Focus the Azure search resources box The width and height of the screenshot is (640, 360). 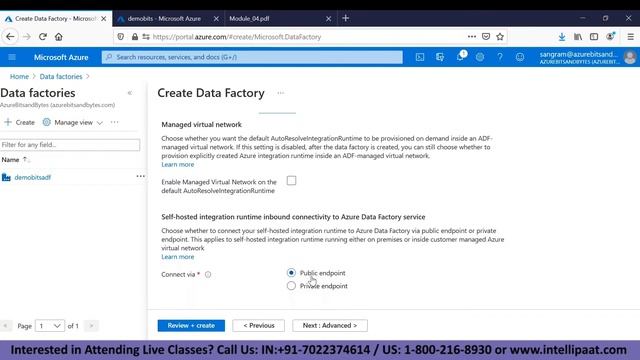pyautogui.click(x=252, y=57)
